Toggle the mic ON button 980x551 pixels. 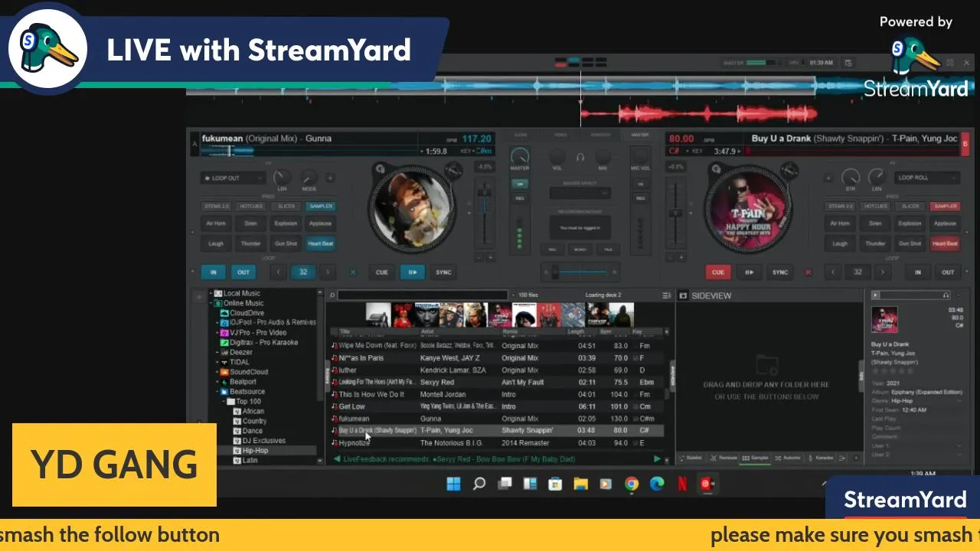point(640,184)
